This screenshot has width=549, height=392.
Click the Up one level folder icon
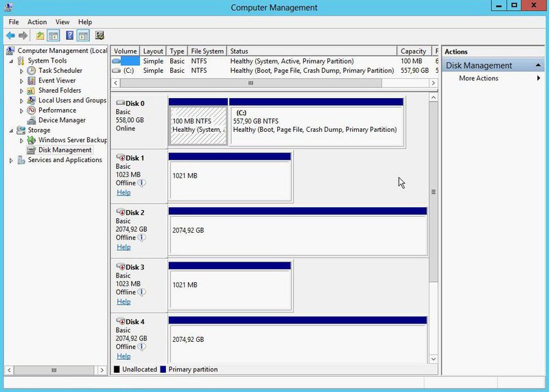(40, 36)
